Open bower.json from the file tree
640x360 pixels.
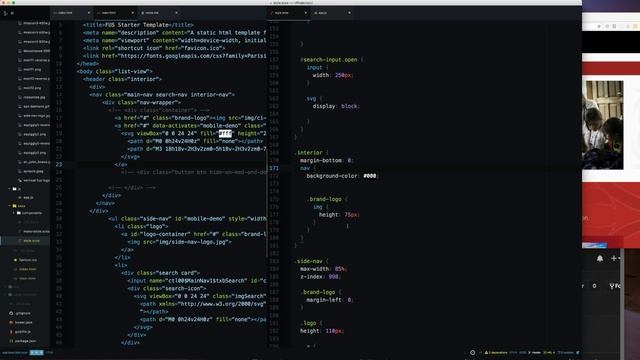pyautogui.click(x=24, y=322)
